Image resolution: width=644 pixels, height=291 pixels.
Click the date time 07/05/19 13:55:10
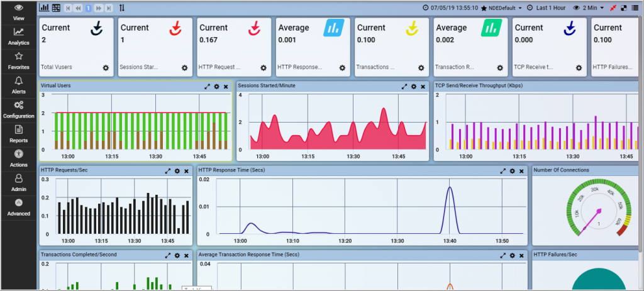coord(450,8)
